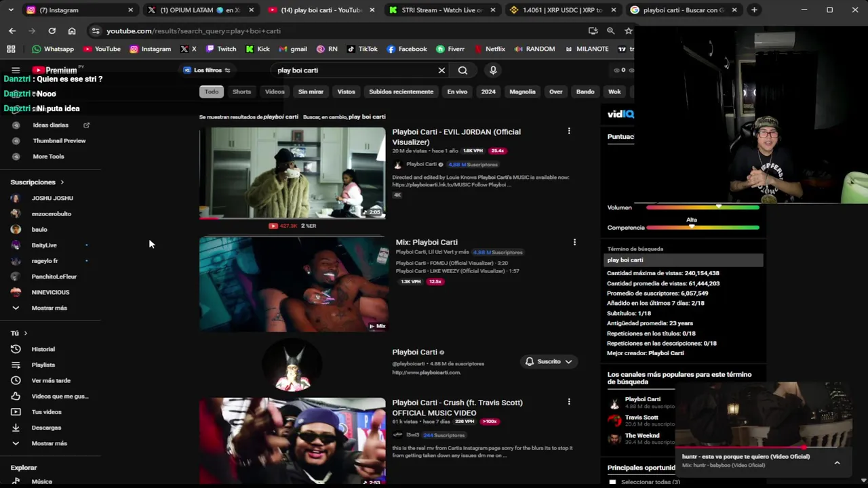Reload the YouTube page
The image size is (868, 488).
pos(52,30)
